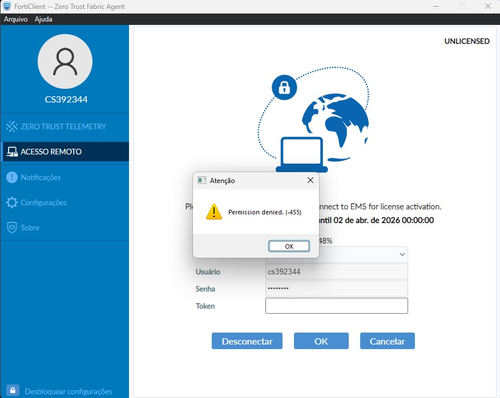This screenshot has height=398, width=500.
Task: Click the Usuário label
Action: point(208,272)
